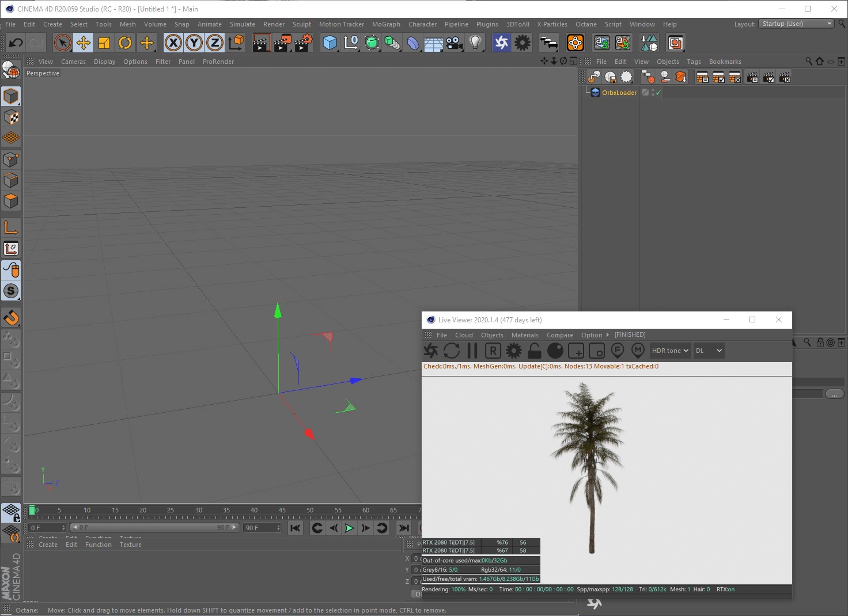848x616 pixels.
Task: Click Render to Picture Viewer icon
Action: (x=282, y=43)
